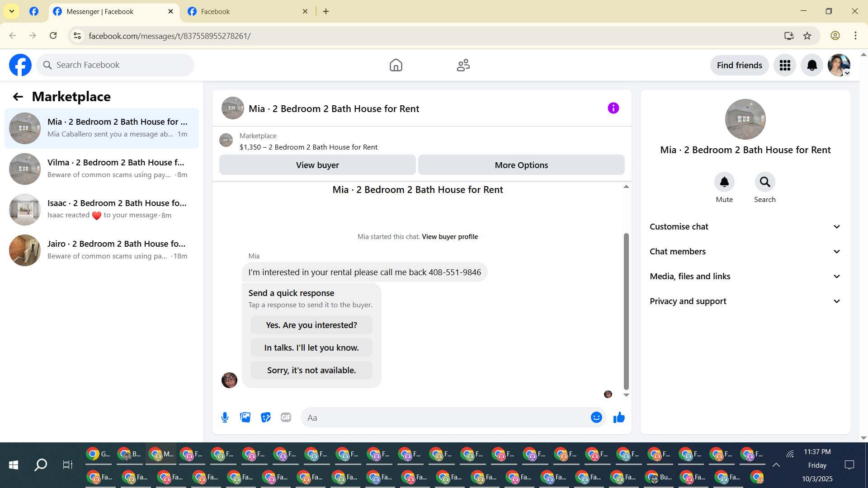Open Windows taskbar search
Screen dimensions: 868x488
click(41, 465)
